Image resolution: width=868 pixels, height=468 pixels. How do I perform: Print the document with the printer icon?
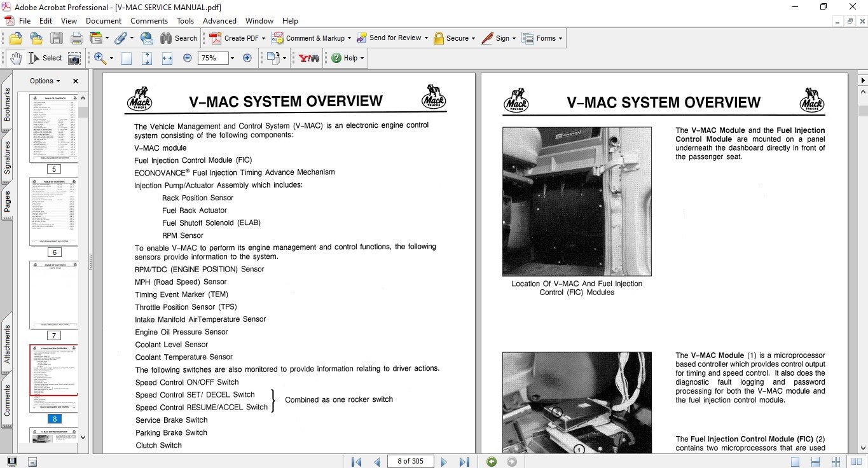click(76, 38)
